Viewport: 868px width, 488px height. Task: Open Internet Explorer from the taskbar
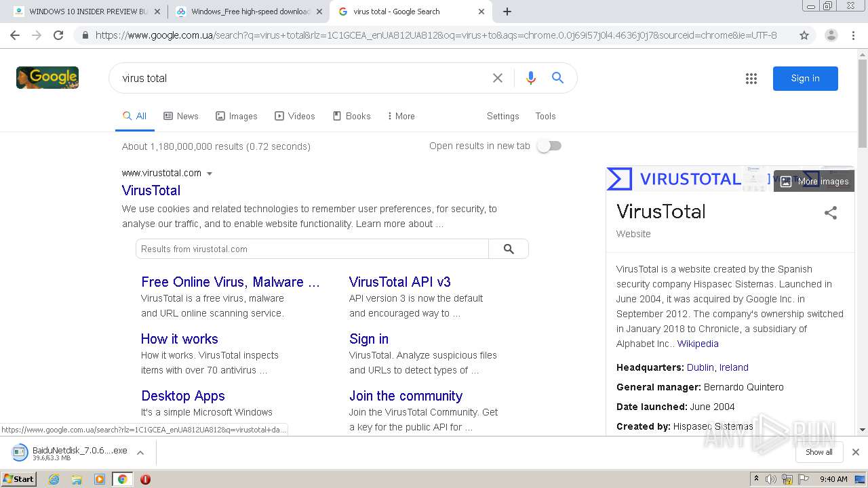pyautogui.click(x=54, y=479)
